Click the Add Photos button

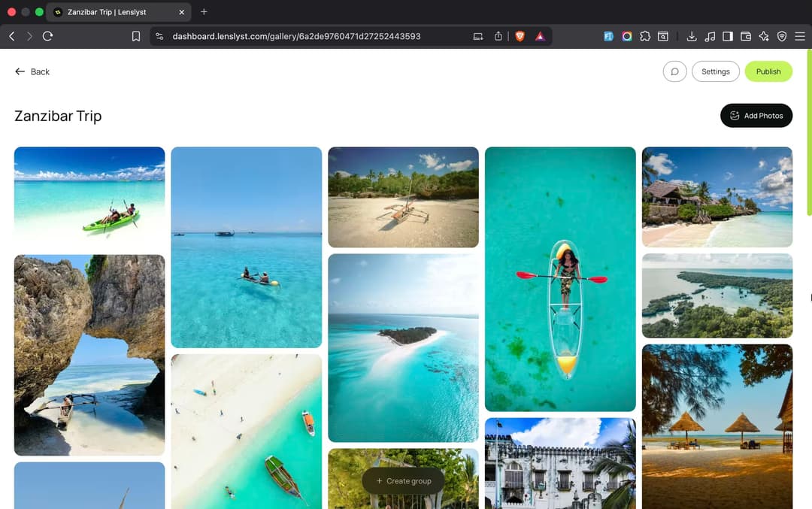click(x=756, y=116)
